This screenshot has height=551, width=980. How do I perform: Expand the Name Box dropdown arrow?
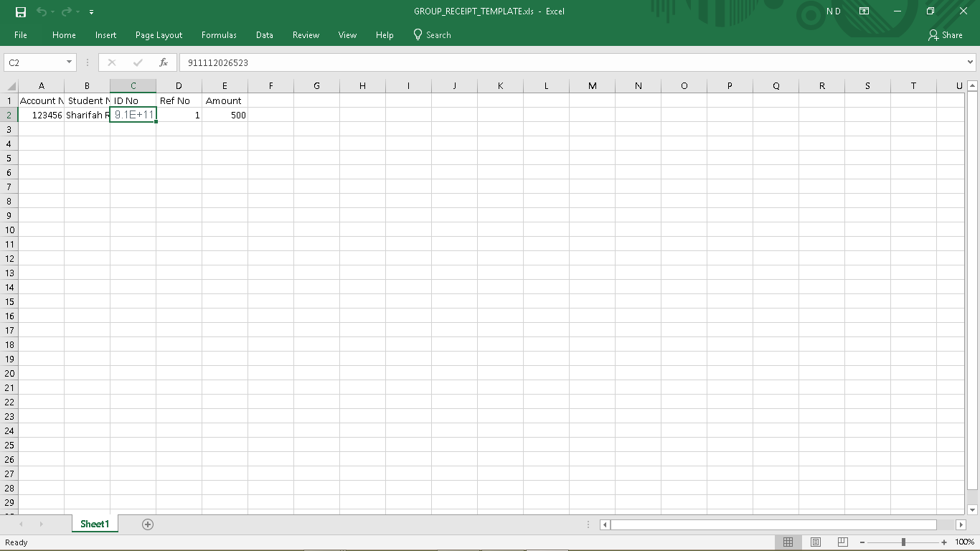[x=69, y=62]
